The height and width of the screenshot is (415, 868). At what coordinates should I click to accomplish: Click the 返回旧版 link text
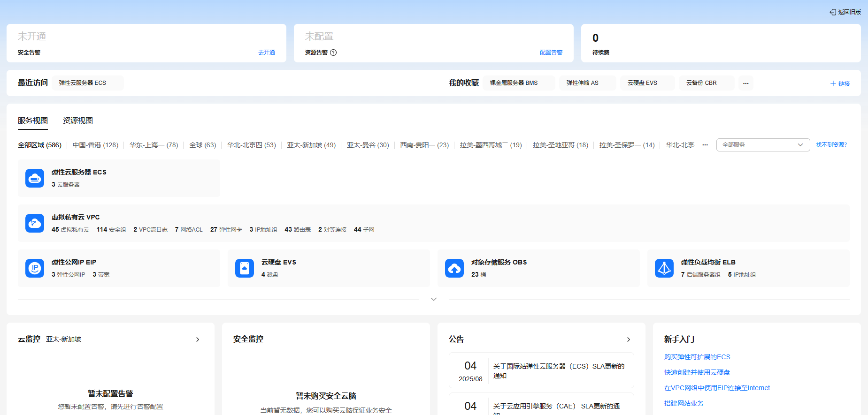tap(850, 12)
